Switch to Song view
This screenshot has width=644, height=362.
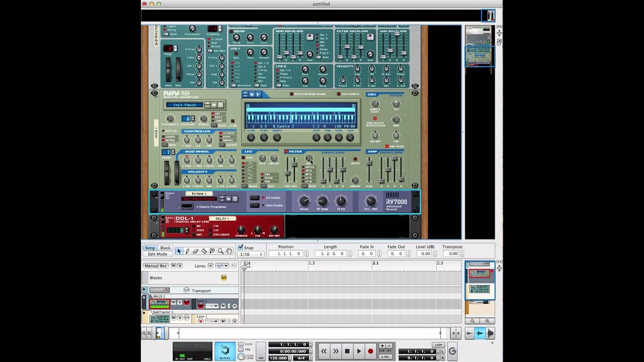coord(150,248)
